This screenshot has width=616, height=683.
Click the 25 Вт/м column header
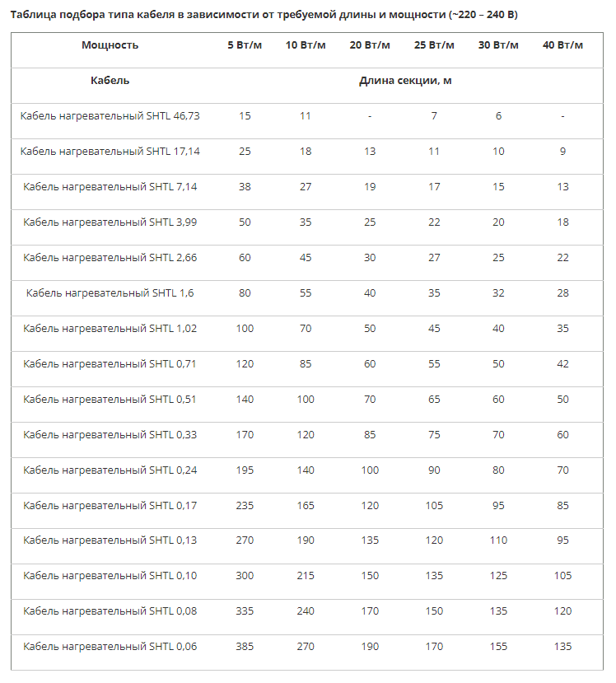[x=434, y=44]
